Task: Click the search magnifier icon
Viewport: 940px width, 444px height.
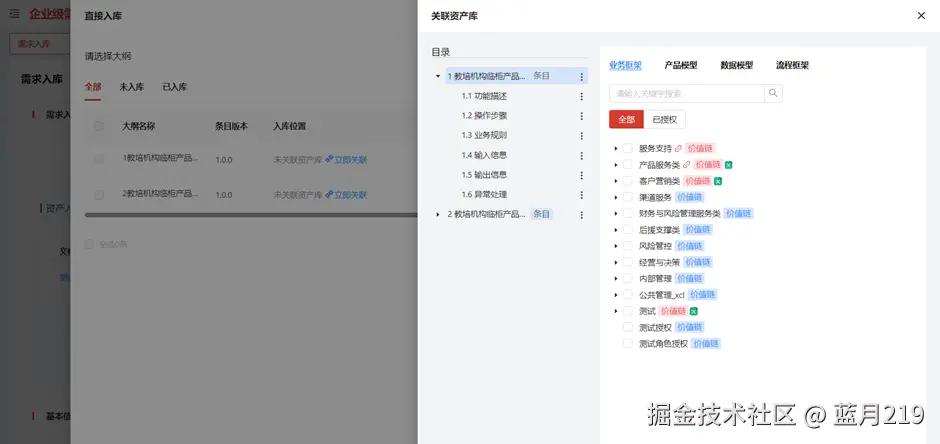Action: [x=773, y=93]
